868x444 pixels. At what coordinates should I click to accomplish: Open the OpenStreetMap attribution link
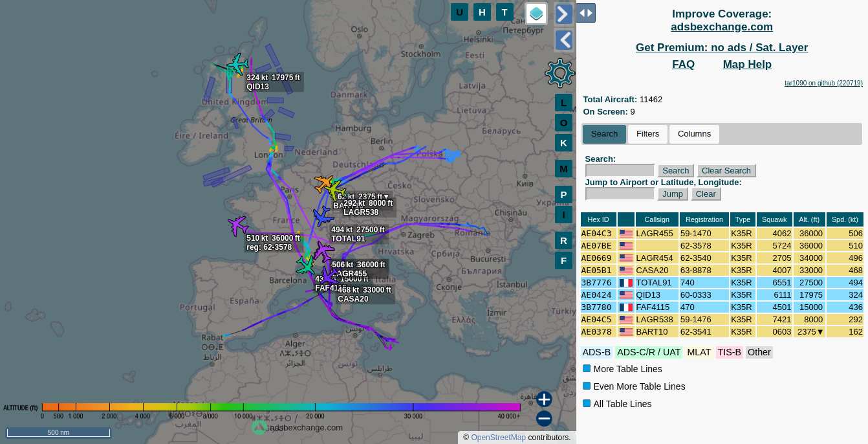498,438
